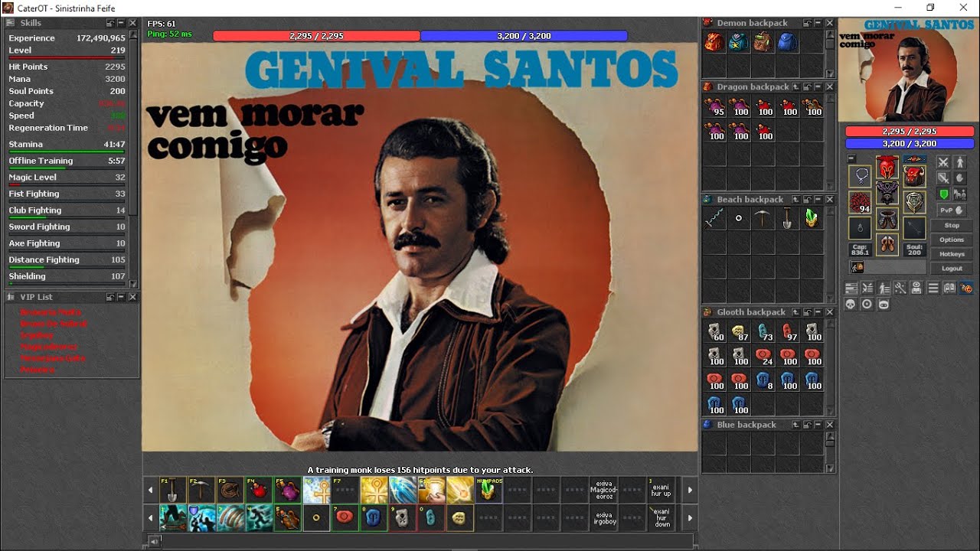Use the red potion on hotkey F4

(x=259, y=490)
